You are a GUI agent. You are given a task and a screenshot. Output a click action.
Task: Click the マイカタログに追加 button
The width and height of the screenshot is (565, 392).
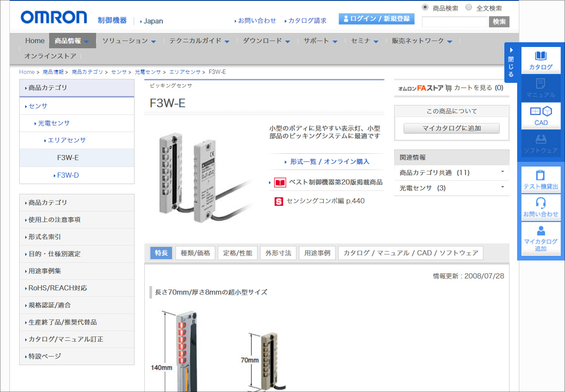[452, 128]
